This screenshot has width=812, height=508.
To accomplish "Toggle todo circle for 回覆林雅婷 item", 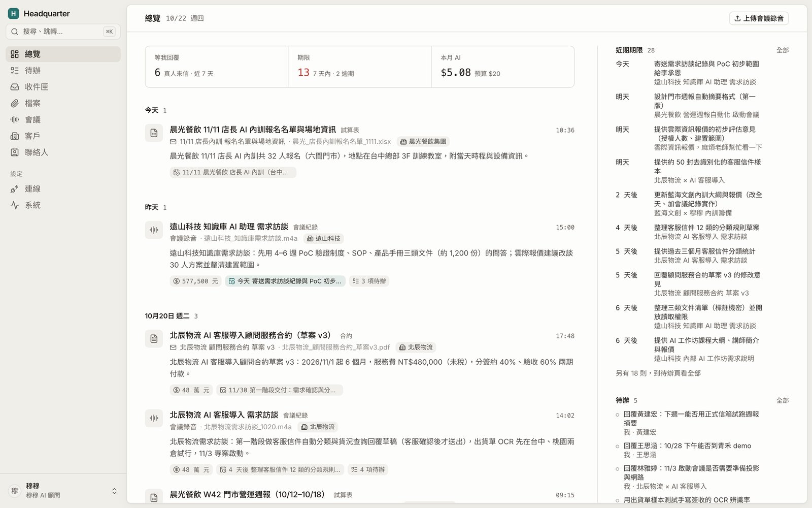I will pyautogui.click(x=618, y=469).
